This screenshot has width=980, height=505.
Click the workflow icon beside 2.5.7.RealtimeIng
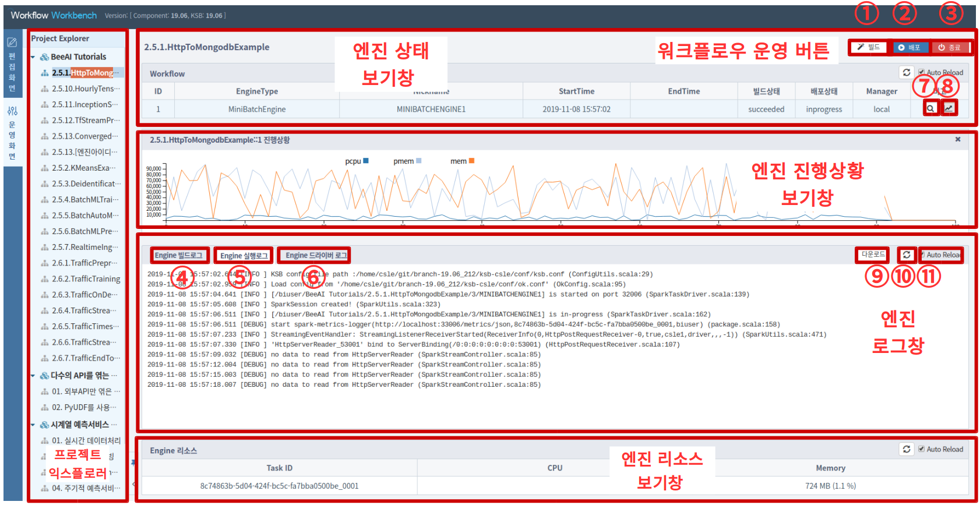pyautogui.click(x=45, y=248)
